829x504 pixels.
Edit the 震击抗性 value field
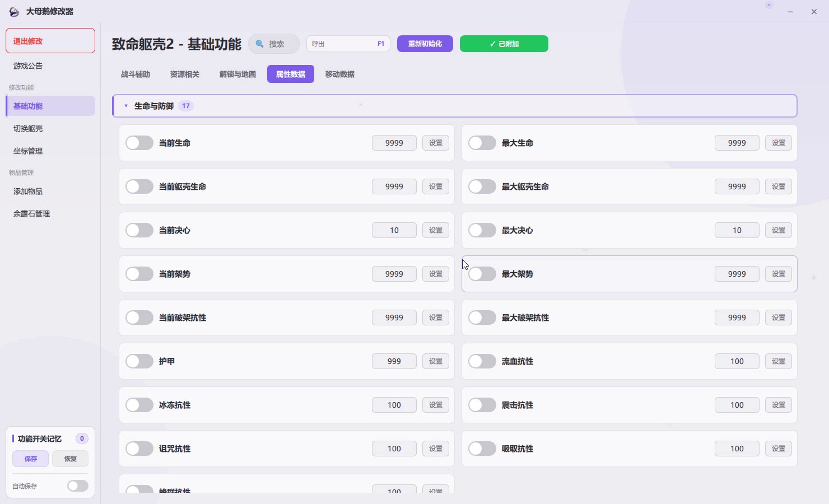click(x=737, y=405)
